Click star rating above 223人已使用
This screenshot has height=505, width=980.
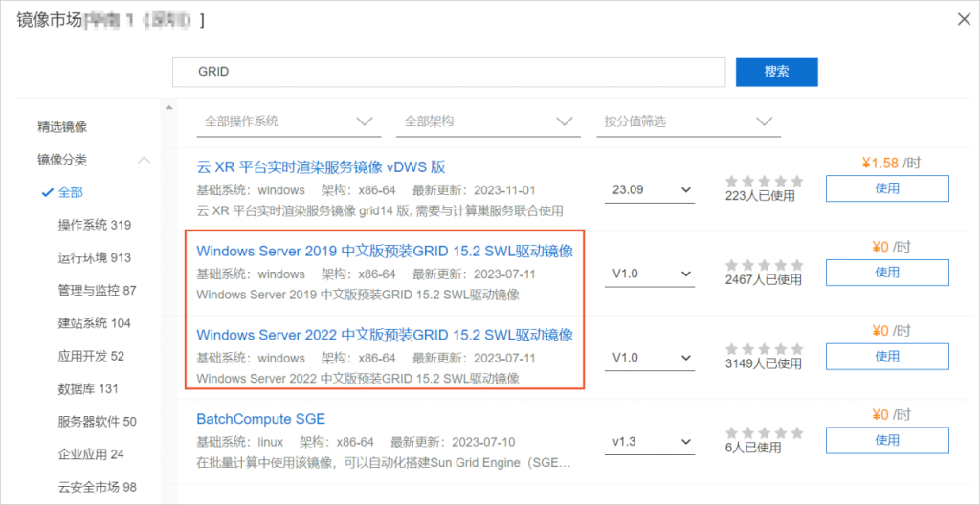point(765,182)
